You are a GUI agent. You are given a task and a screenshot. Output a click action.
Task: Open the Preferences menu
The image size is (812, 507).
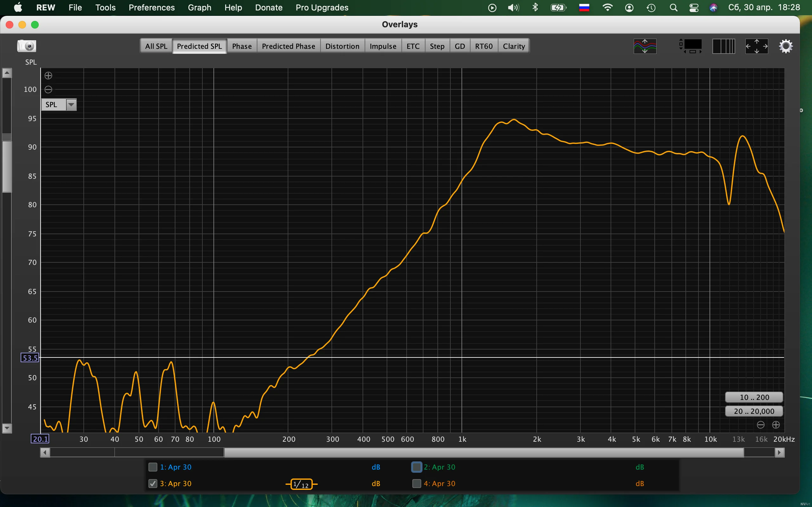pos(152,7)
